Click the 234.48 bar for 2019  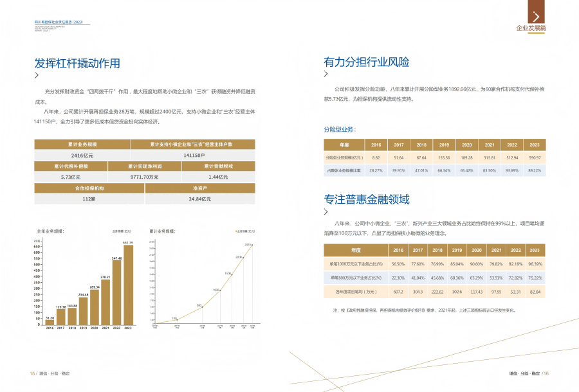pos(84,311)
